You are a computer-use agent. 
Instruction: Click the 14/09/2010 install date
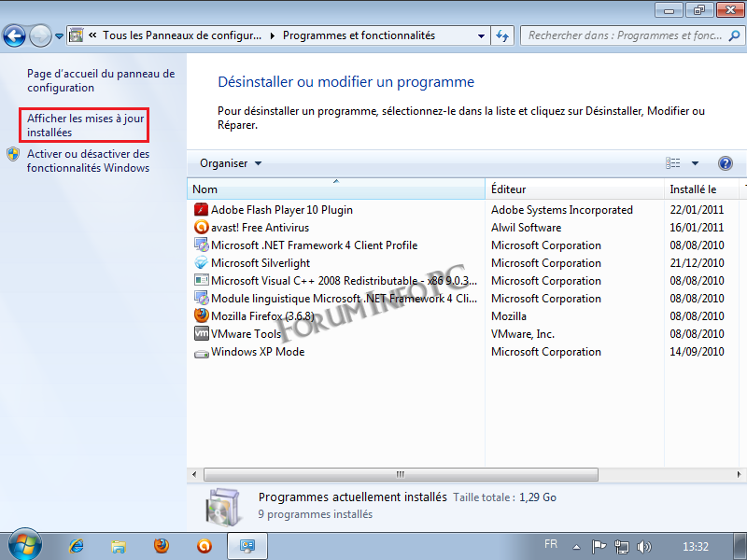coord(697,352)
